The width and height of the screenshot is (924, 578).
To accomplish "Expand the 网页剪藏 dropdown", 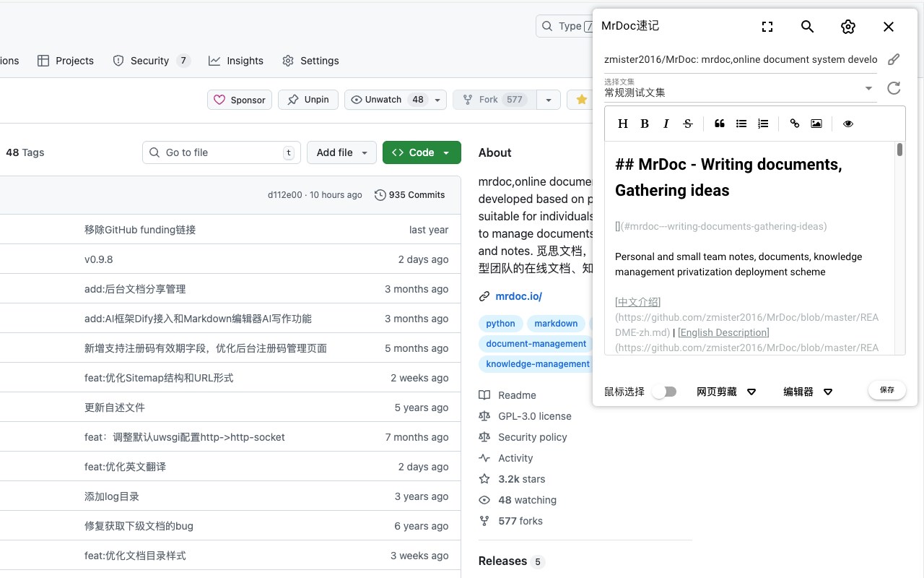I will point(726,392).
